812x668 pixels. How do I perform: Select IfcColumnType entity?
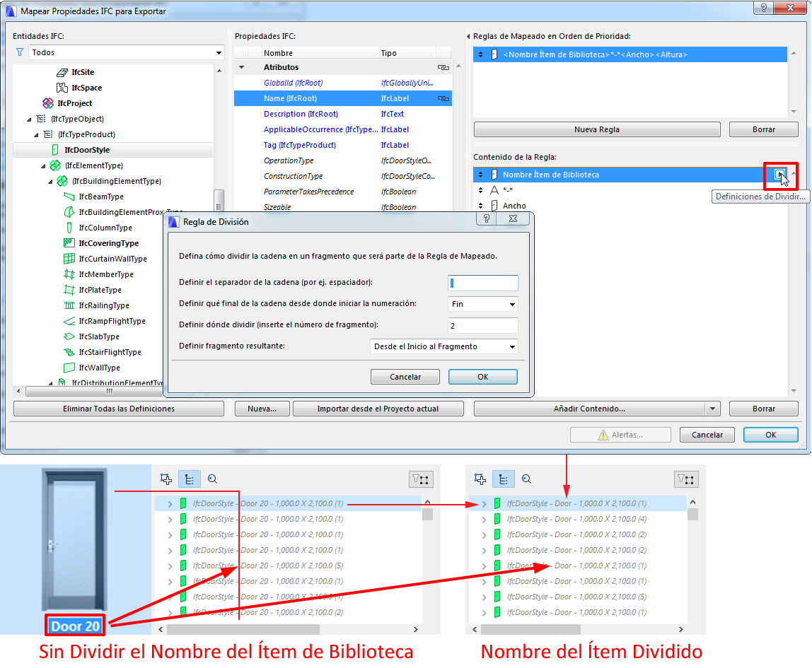[x=105, y=228]
